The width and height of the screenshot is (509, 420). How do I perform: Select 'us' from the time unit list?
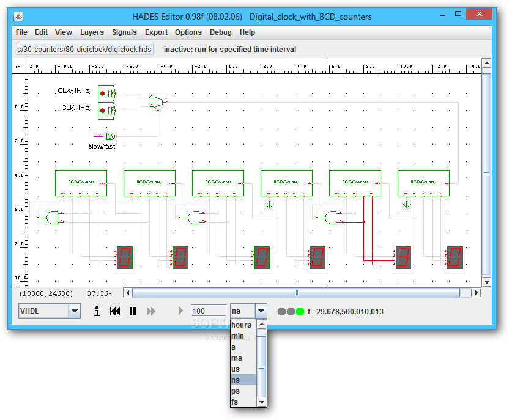243,369
